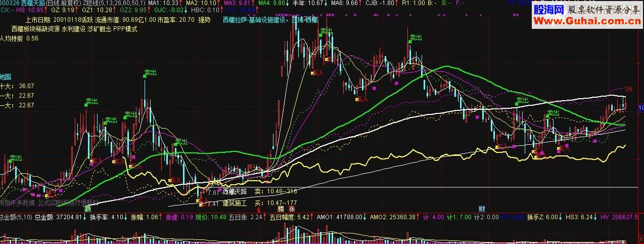This screenshot has height=244, width=644.
Task: Click the 西藏天路 name beside code 600326
Action: click(33, 3)
